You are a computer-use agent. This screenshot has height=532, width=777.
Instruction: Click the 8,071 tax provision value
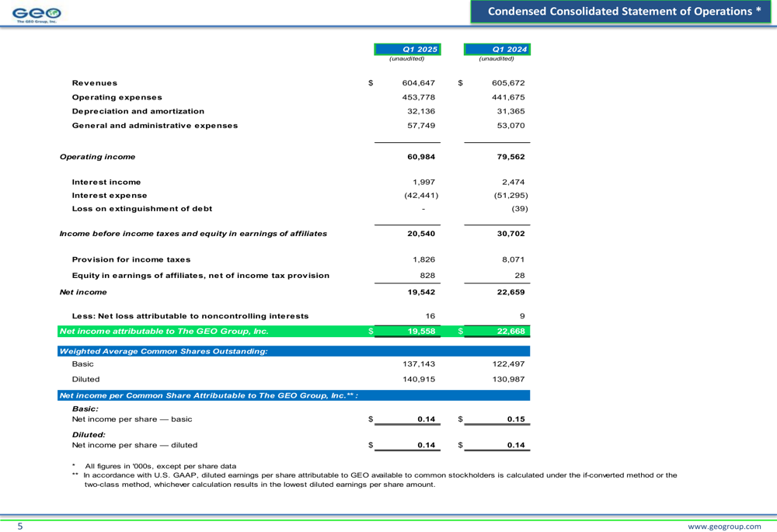click(x=514, y=259)
